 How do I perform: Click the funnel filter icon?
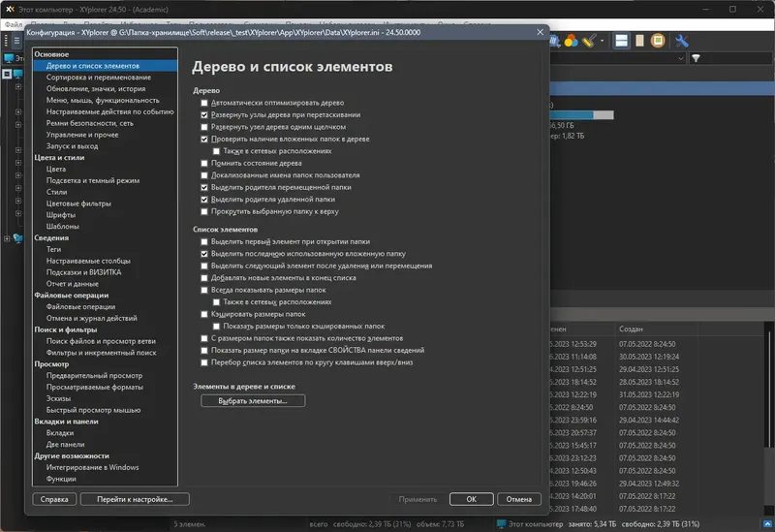click(x=696, y=58)
